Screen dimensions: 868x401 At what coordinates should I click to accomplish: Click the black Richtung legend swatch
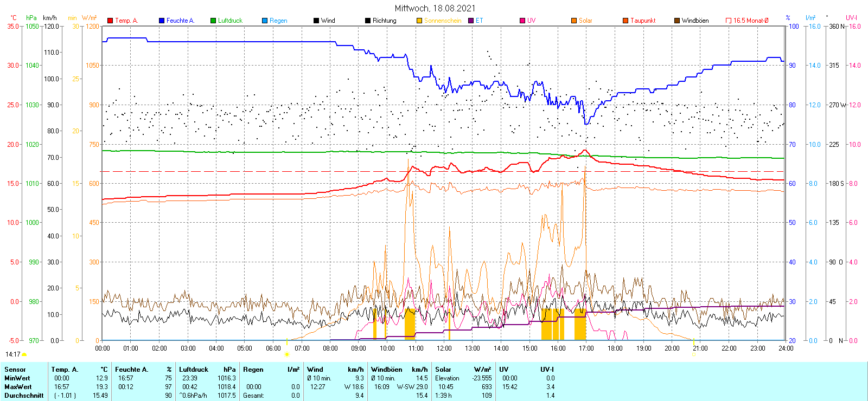[368, 21]
